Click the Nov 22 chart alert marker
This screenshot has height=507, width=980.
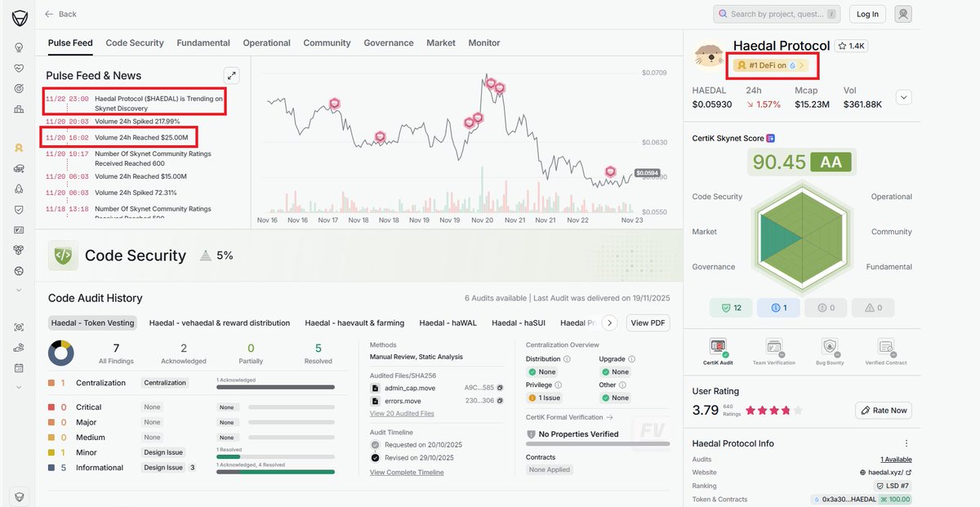(610, 171)
